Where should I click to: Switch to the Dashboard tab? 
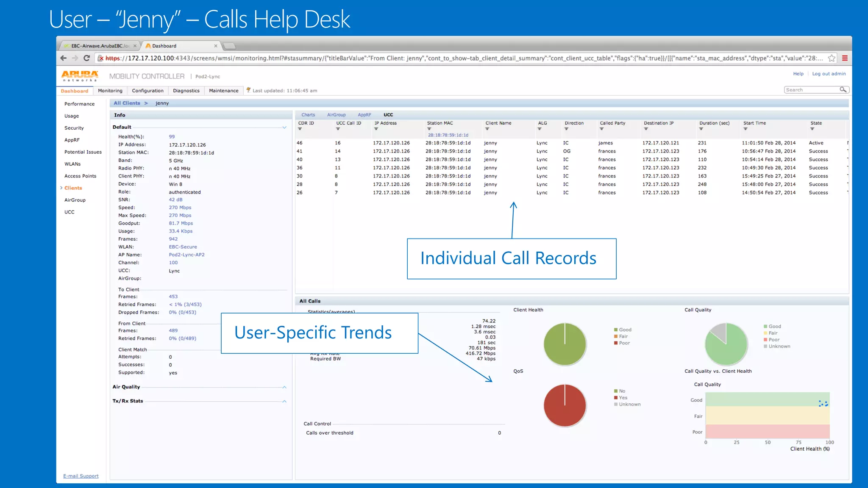pos(75,91)
